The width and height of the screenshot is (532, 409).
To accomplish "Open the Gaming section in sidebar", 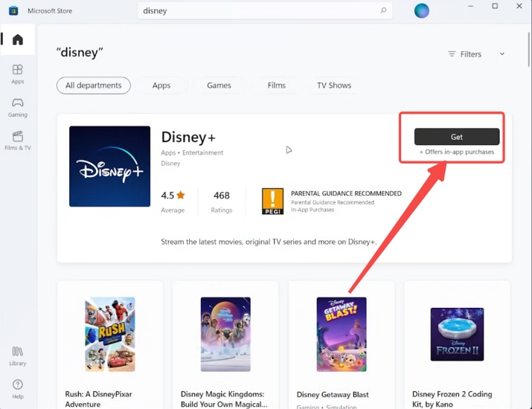I will (x=18, y=108).
